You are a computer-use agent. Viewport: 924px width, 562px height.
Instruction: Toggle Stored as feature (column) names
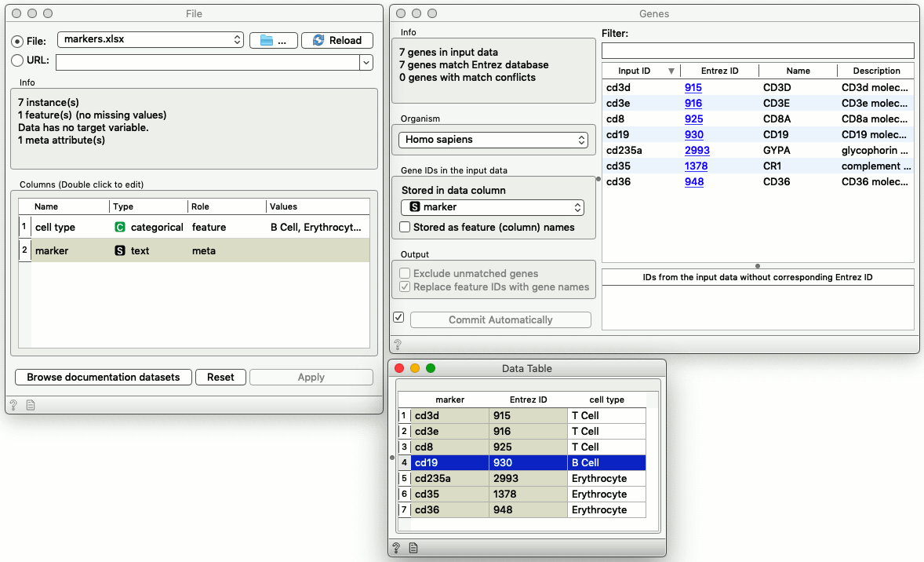(x=405, y=227)
